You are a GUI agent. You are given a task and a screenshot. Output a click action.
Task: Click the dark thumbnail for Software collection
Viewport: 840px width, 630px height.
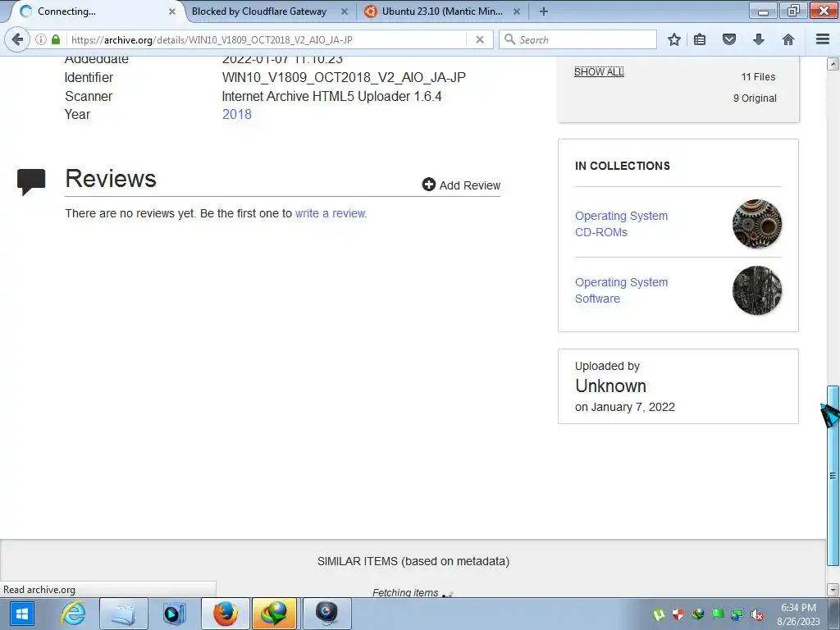coord(757,290)
